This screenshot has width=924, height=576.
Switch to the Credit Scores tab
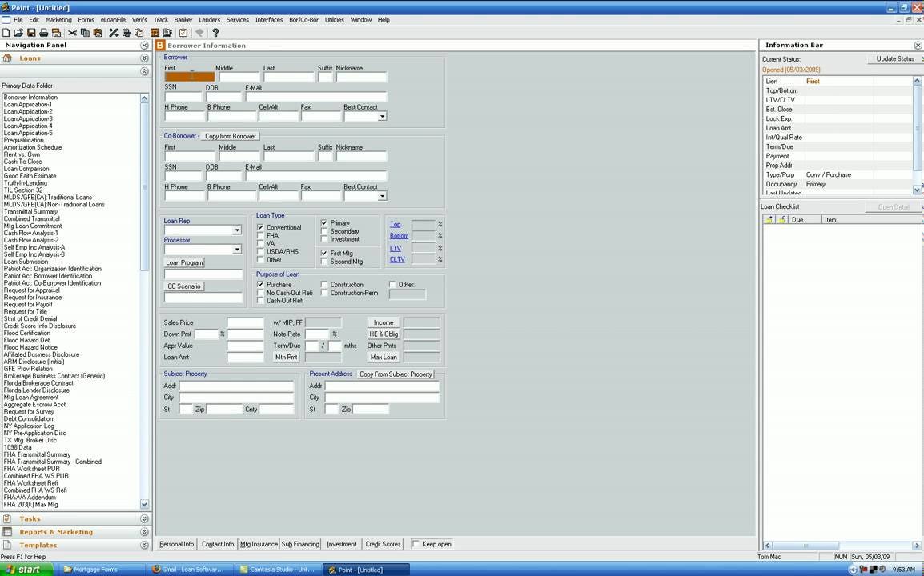[x=383, y=544]
